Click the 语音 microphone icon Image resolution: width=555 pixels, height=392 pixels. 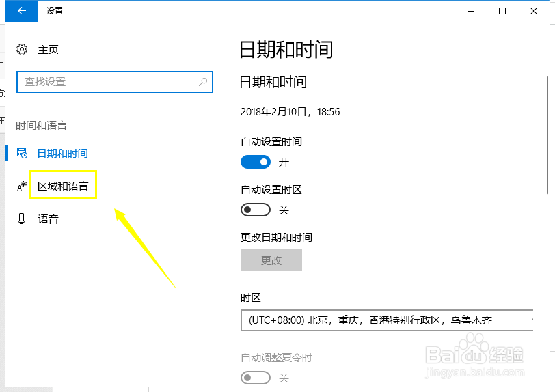click(x=22, y=219)
